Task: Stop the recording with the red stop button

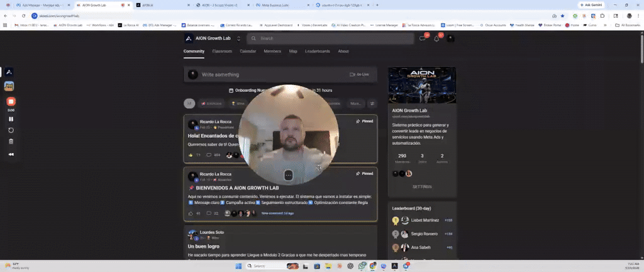Action: [11, 101]
